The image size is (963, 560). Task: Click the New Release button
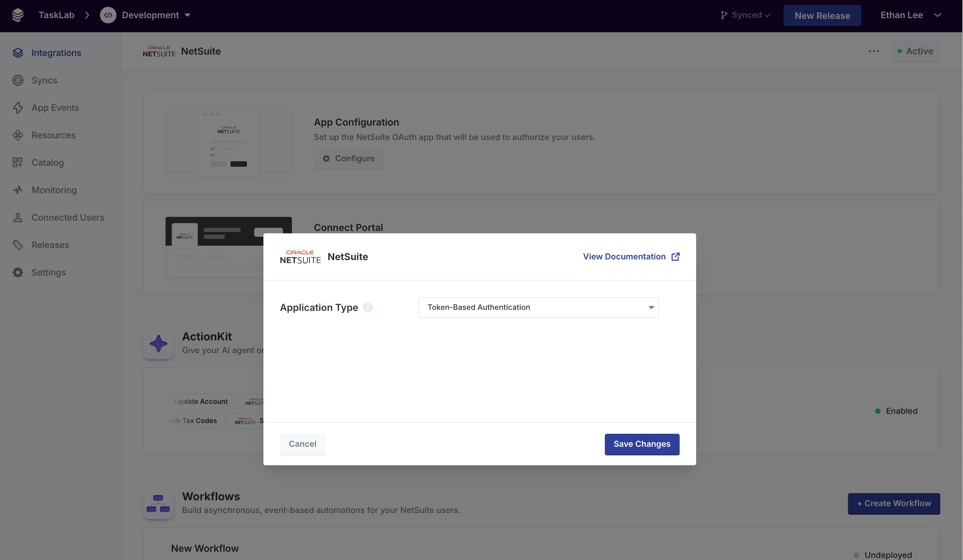point(822,15)
